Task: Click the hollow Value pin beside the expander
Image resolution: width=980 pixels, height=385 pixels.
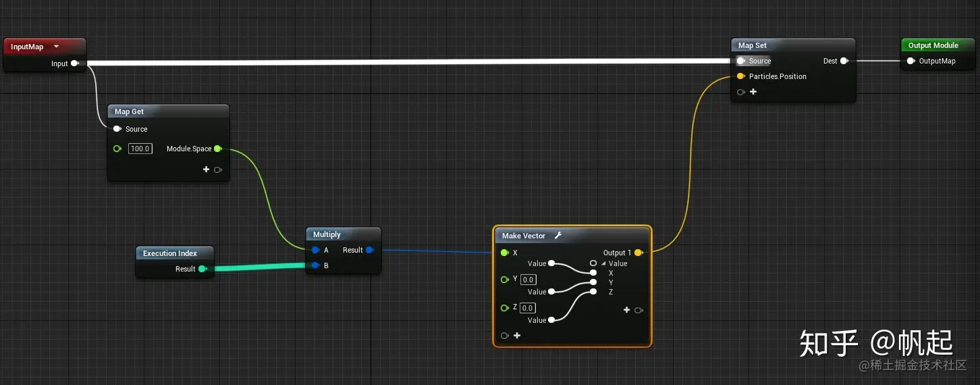Action: tap(593, 263)
